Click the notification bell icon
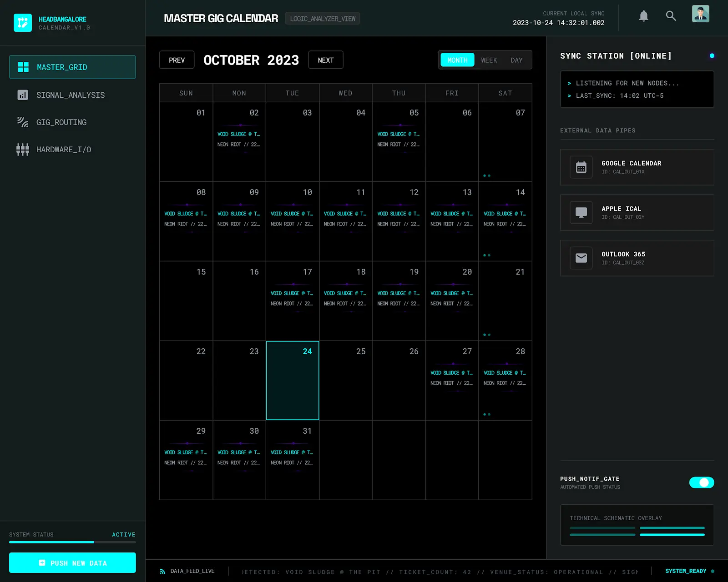 coord(643,16)
